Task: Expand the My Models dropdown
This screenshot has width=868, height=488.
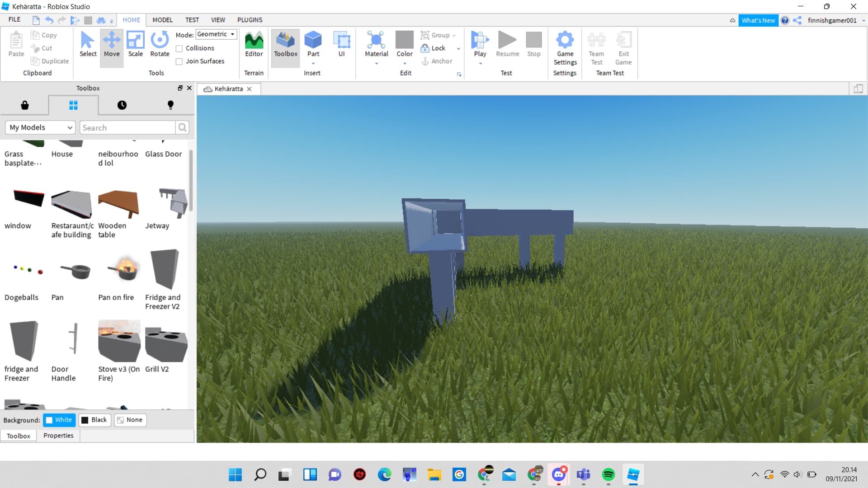Action: click(40, 127)
